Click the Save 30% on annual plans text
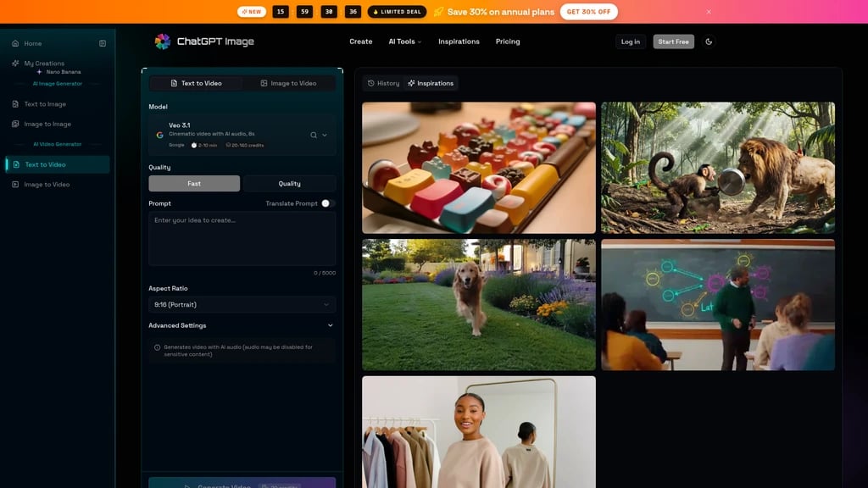 (x=500, y=12)
